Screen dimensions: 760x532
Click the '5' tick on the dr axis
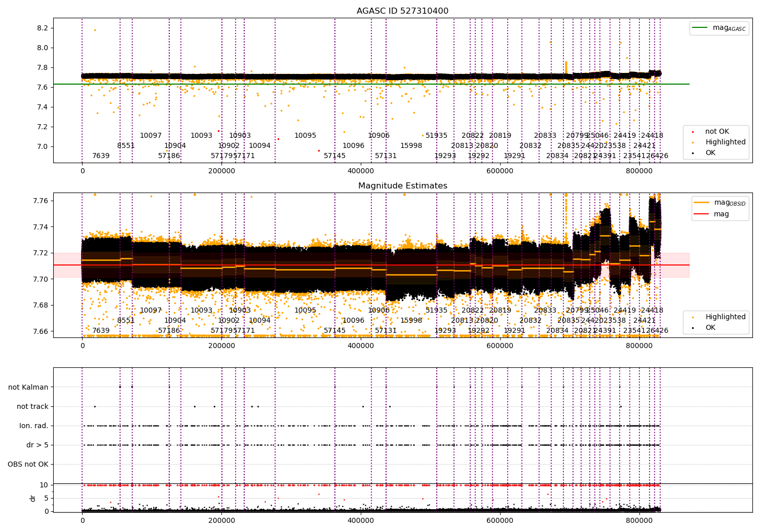point(46,498)
